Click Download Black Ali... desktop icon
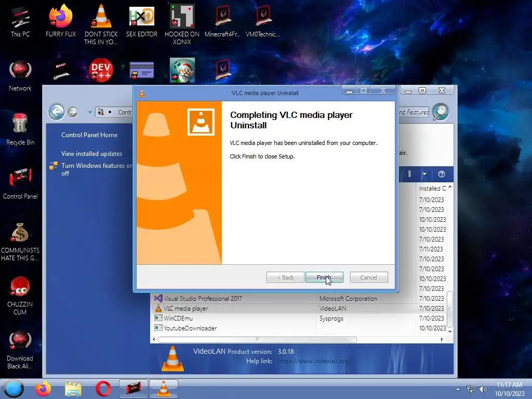The height and width of the screenshot is (399, 532). (20, 350)
